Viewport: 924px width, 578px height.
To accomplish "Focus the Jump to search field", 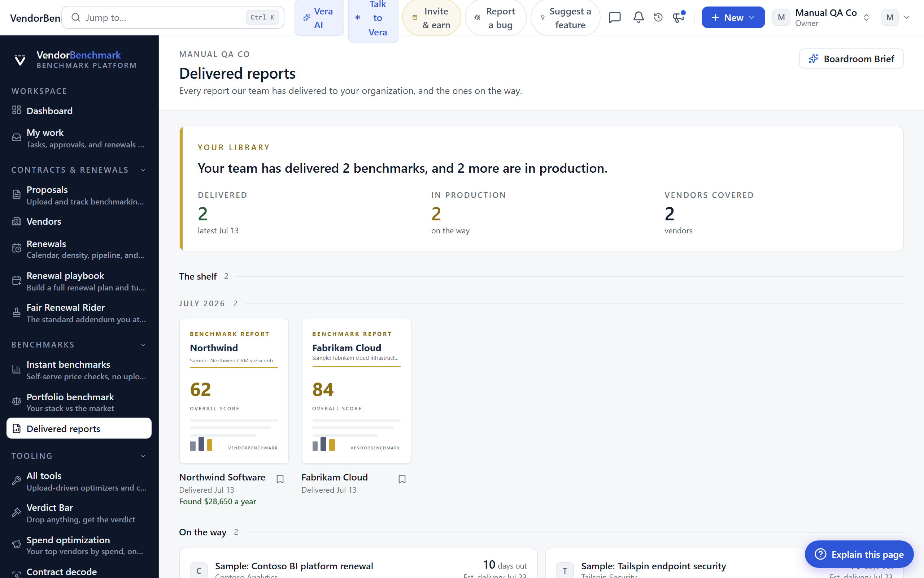I will pyautogui.click(x=173, y=18).
